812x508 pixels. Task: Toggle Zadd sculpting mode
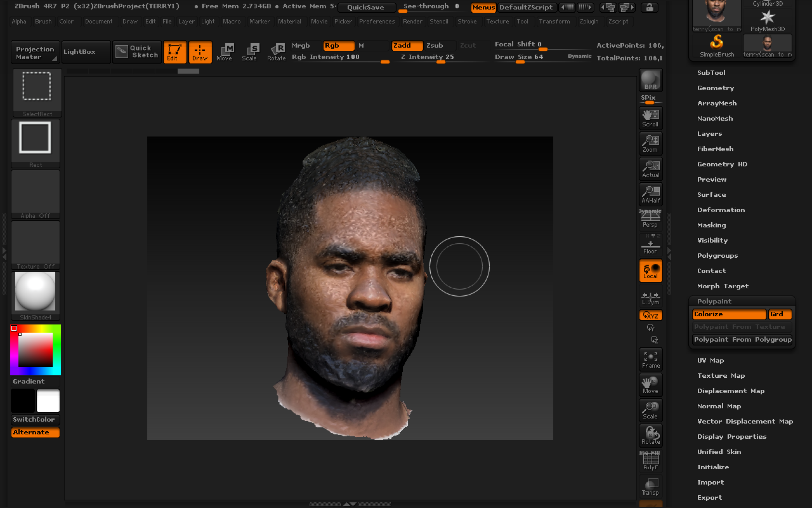pos(407,46)
